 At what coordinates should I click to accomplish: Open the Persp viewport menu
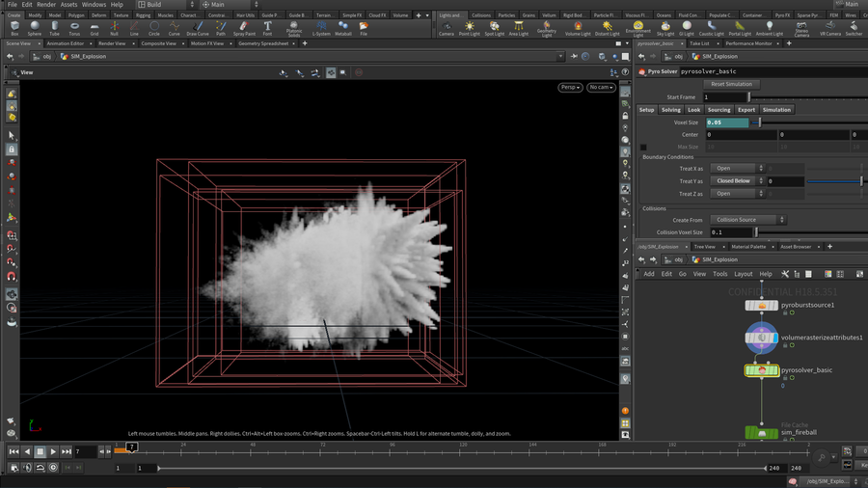pos(570,88)
